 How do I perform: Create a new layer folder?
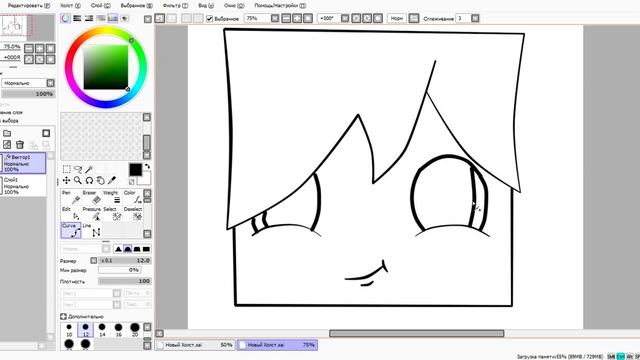(x=7, y=133)
